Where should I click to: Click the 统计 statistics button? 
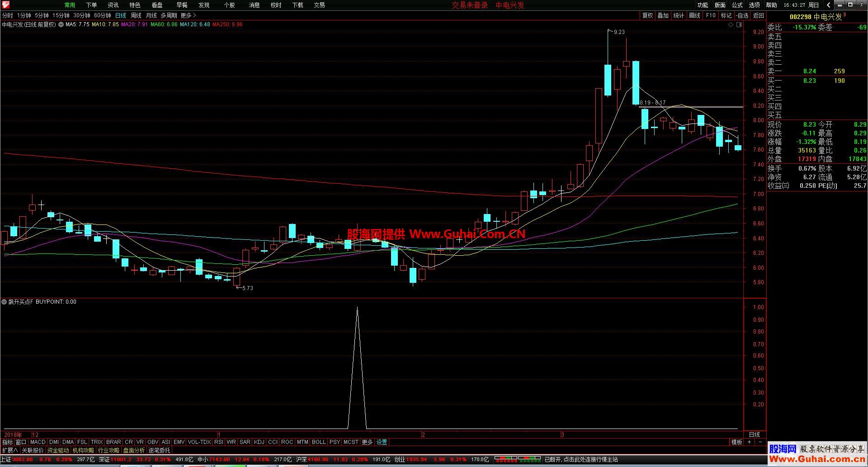(679, 15)
